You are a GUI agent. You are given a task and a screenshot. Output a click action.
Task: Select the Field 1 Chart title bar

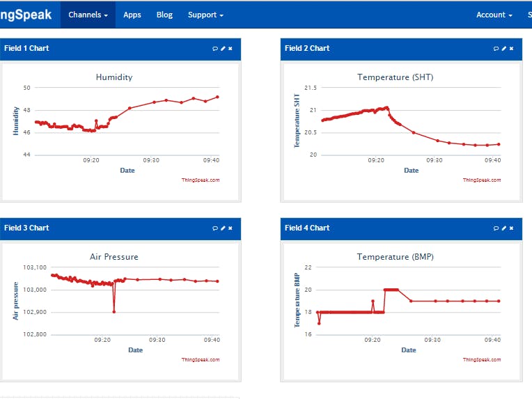pyautogui.click(x=120, y=49)
